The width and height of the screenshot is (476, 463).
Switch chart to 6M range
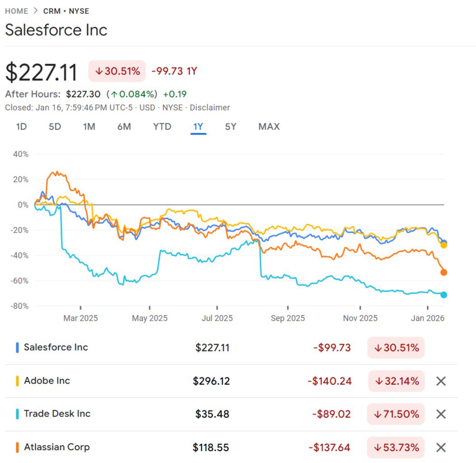coord(124,126)
